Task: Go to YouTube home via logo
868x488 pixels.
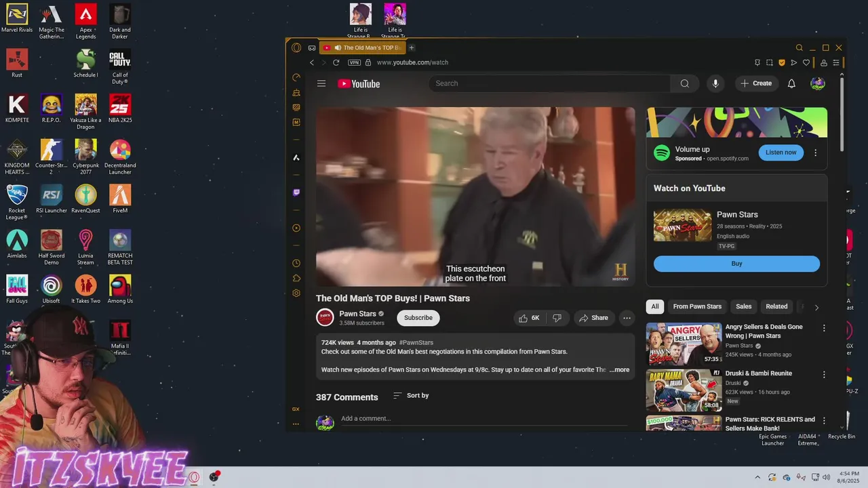Action: 359,83
